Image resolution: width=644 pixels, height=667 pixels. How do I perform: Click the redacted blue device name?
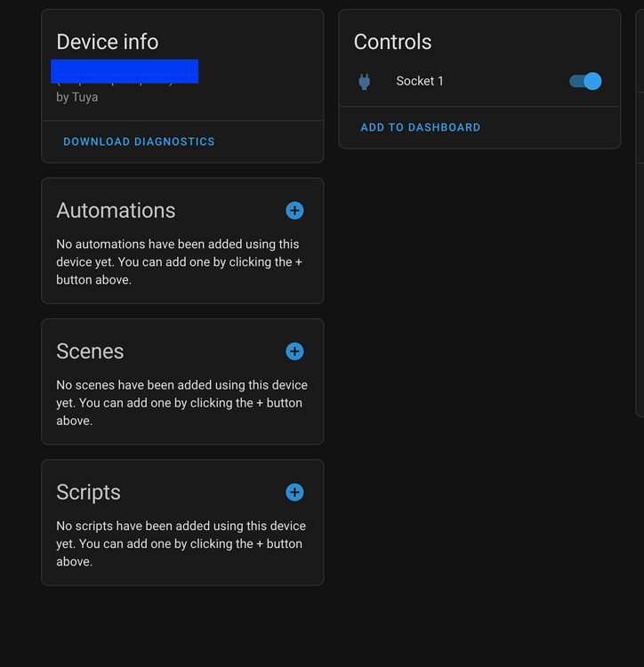click(x=125, y=71)
